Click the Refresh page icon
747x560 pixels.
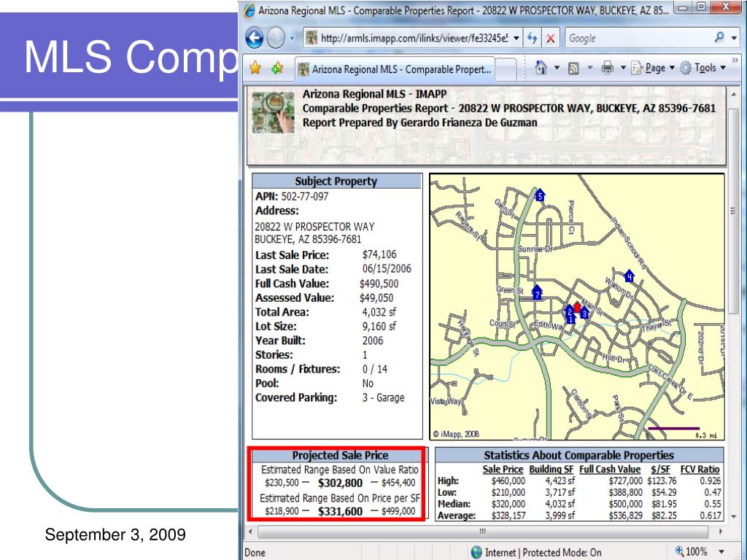click(x=533, y=37)
